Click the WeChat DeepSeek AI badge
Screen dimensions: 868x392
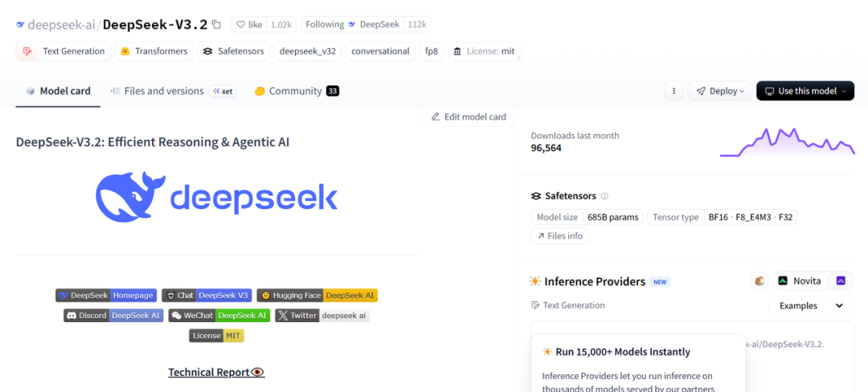coord(219,316)
